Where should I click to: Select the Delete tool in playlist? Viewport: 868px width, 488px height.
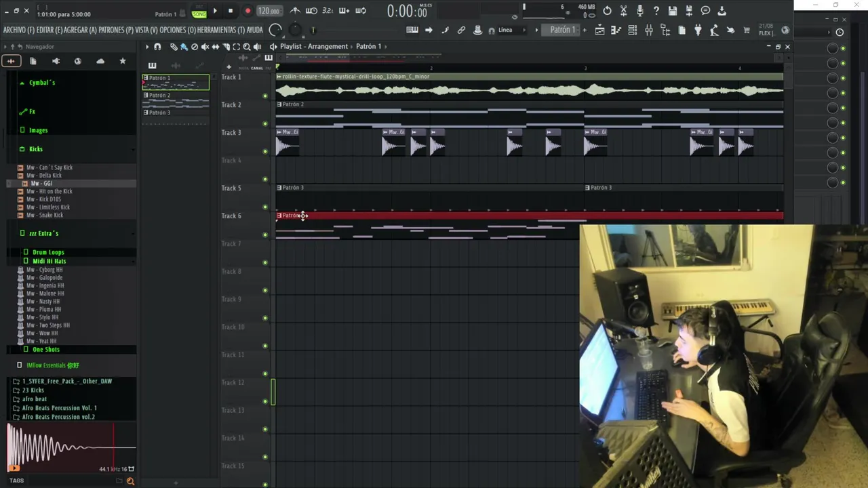tap(195, 46)
